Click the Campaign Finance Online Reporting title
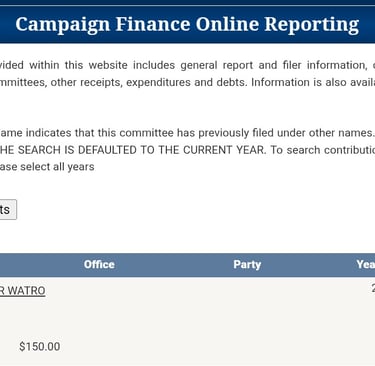The image size is (375, 366). pyautogui.click(x=187, y=25)
